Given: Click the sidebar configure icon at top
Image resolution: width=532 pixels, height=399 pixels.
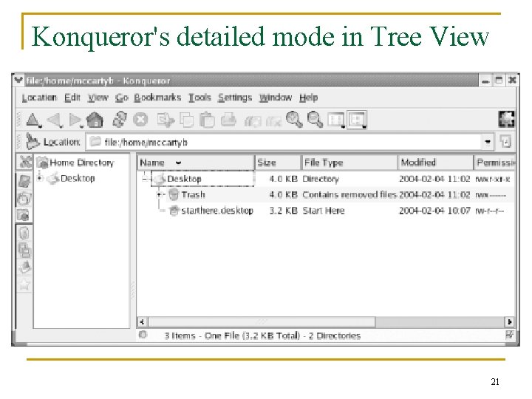Looking at the screenshot, I should (x=25, y=162).
